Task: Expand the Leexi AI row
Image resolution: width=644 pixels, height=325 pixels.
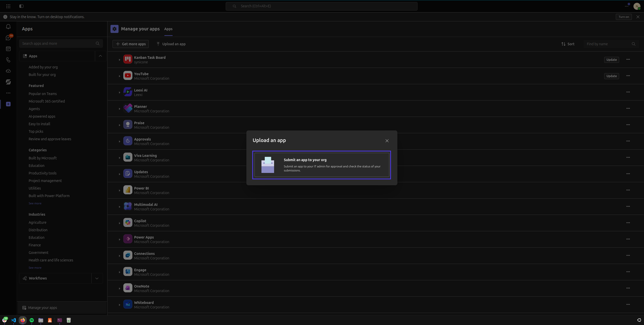Action: (x=119, y=92)
